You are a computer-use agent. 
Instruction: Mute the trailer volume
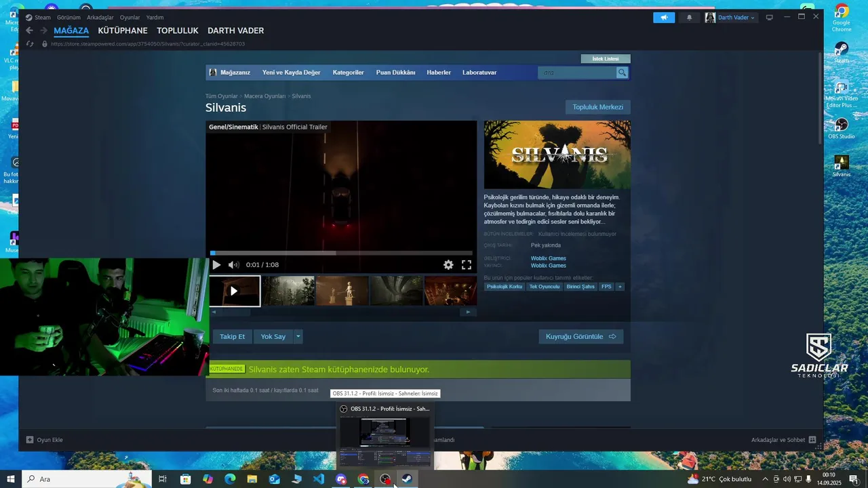(x=234, y=265)
